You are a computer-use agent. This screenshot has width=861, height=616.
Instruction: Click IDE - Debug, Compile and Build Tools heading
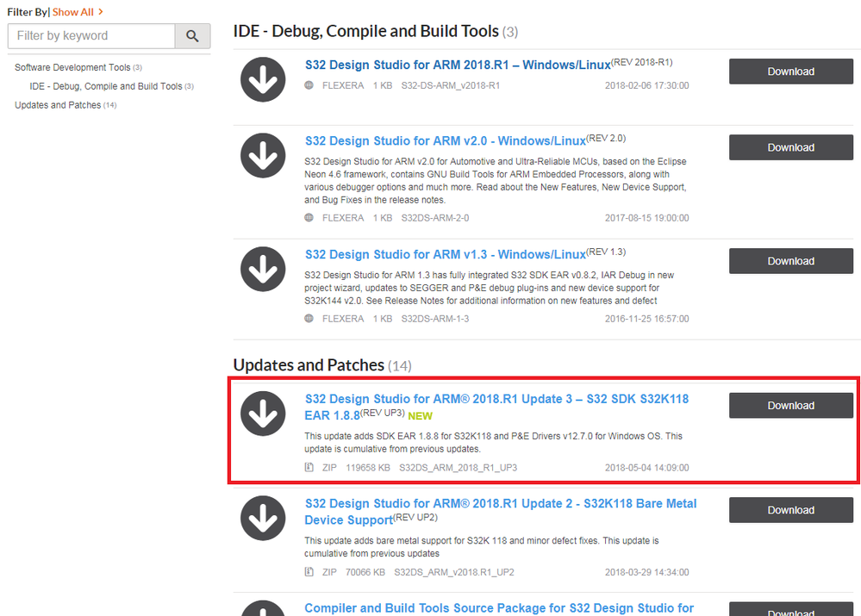pos(376,31)
